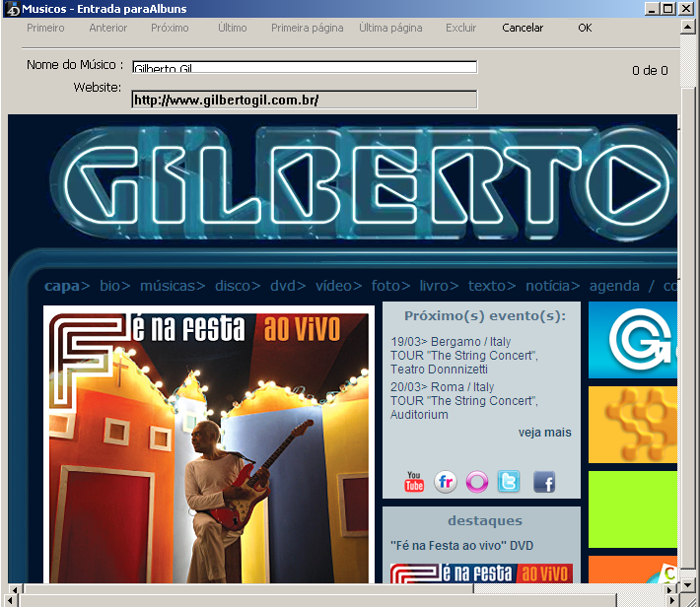Open the Twitter social icon

click(x=509, y=482)
